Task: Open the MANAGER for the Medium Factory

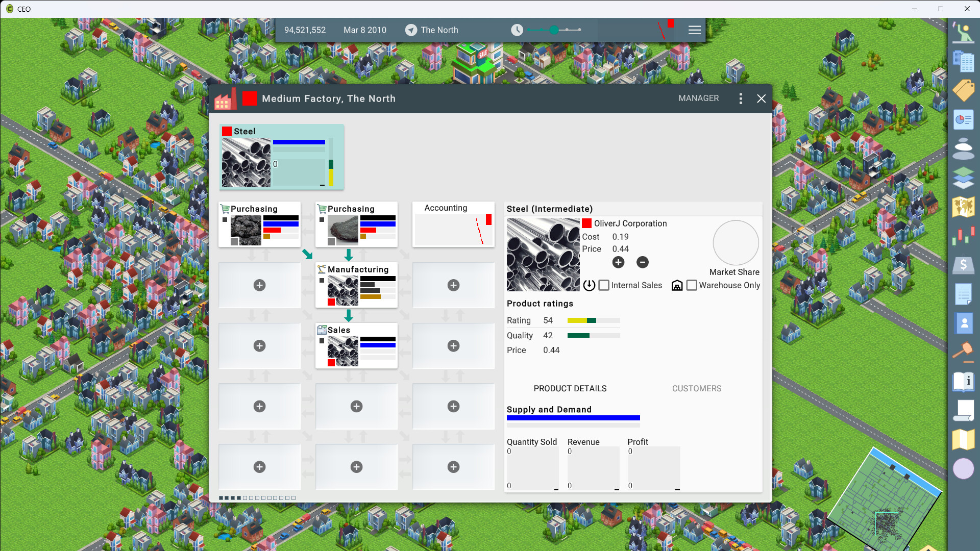Action: pyautogui.click(x=699, y=98)
